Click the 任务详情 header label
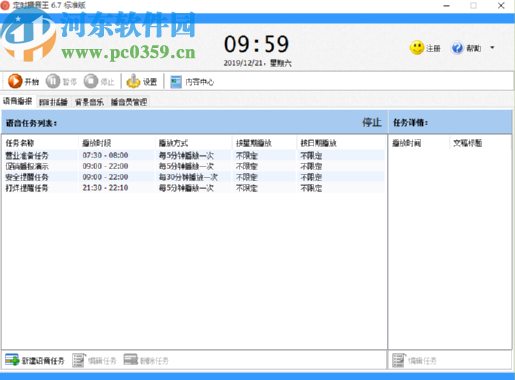This screenshot has width=515, height=380. (410, 123)
